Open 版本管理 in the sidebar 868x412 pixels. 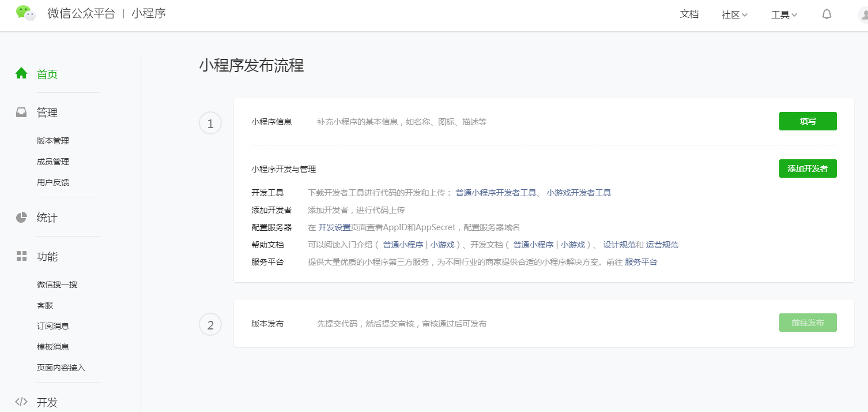tap(53, 141)
